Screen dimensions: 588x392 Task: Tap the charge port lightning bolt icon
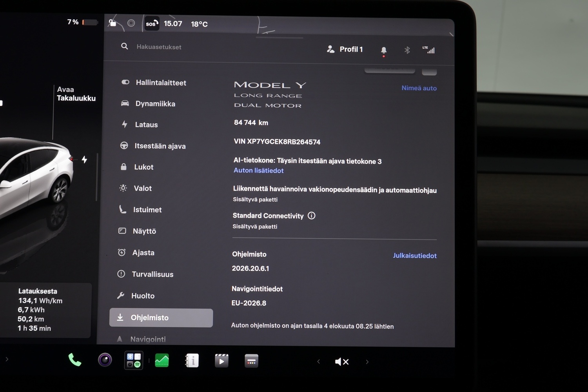coord(84,160)
